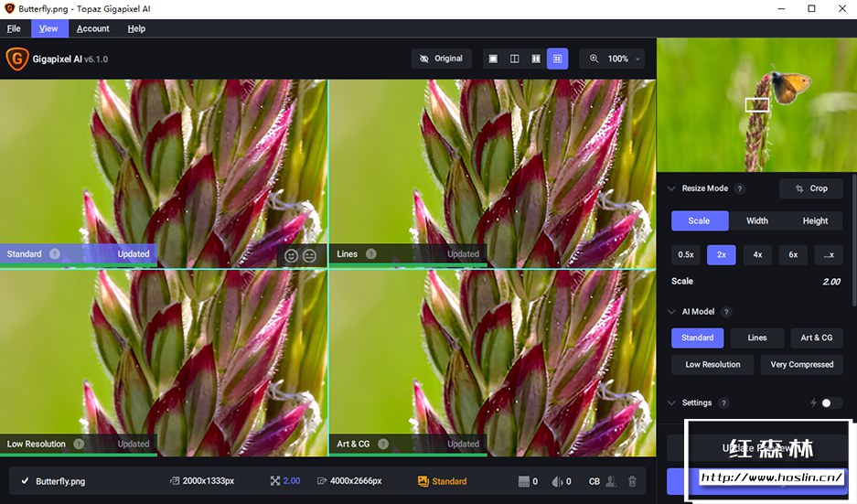857x504 pixels.
Task: Click the Topaz app icon in title bar
Action: pyautogui.click(x=9, y=9)
